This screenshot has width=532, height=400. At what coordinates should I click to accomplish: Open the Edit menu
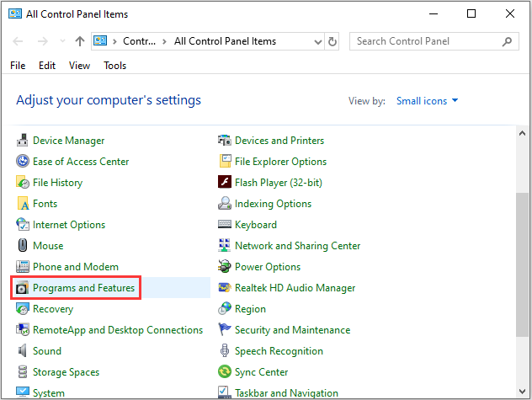click(x=47, y=65)
